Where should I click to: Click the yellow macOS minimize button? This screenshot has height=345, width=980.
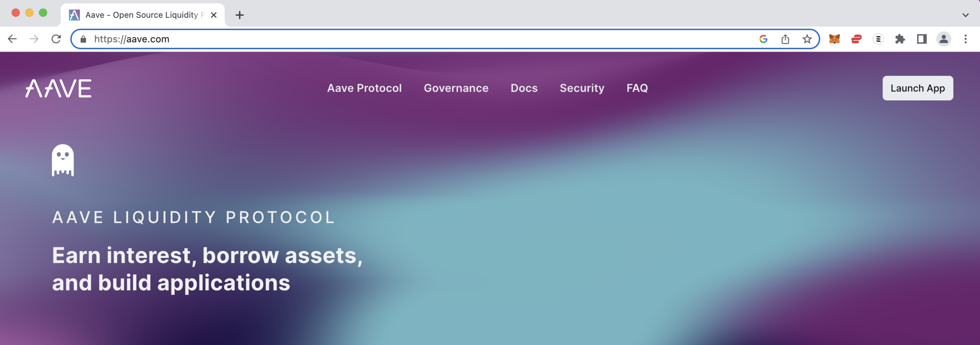pos(29,13)
